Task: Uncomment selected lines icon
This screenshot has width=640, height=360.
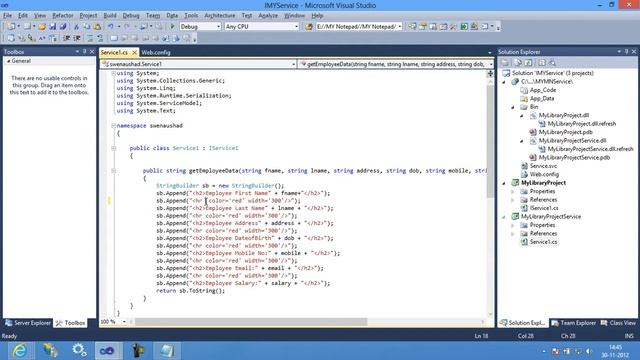Action: click(x=100, y=38)
